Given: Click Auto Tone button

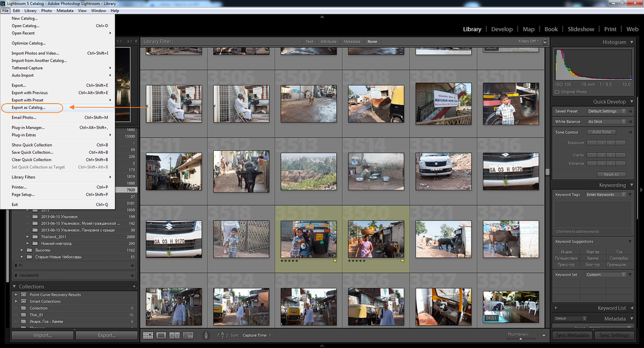Looking at the screenshot, I should [601, 132].
